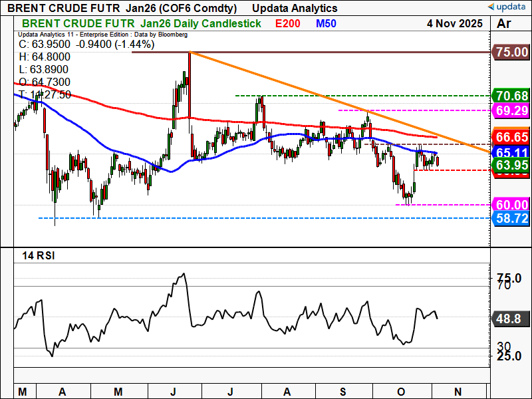Select the blue M50 moving average label
Viewport: 532px width, 399px height.
point(325,23)
